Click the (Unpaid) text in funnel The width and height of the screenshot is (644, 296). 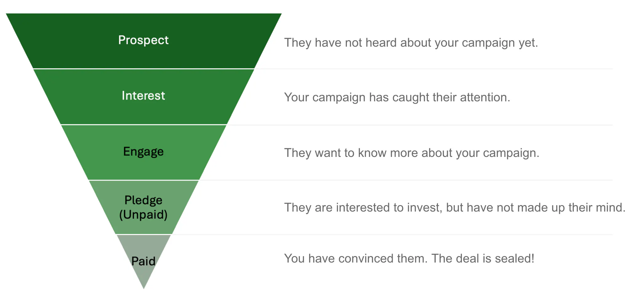point(144,215)
